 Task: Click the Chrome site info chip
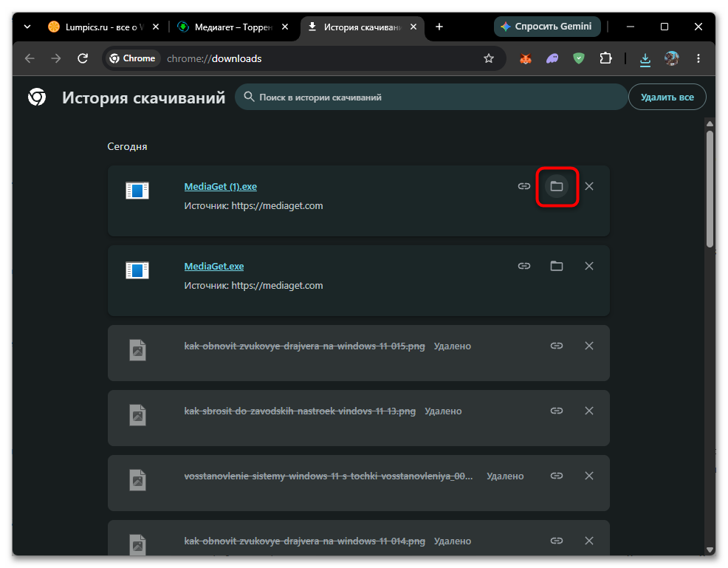[133, 58]
